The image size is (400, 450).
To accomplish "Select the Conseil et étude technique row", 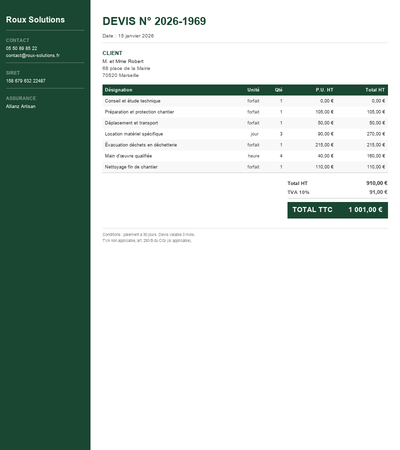I will [x=245, y=101].
